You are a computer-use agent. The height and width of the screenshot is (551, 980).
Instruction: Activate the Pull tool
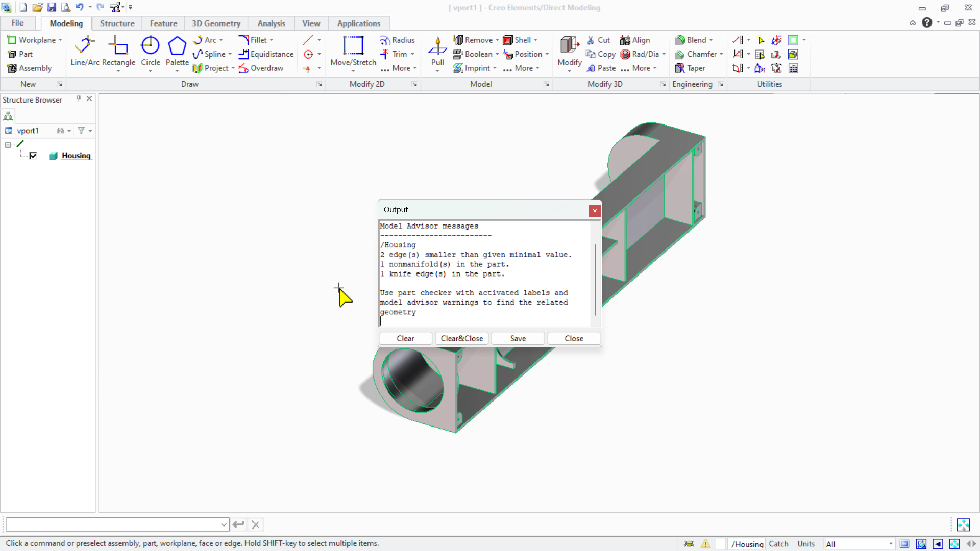(x=437, y=51)
